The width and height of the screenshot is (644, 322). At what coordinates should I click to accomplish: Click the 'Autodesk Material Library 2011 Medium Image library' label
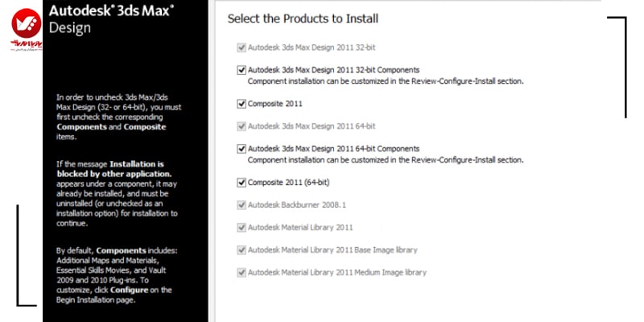coord(336,272)
